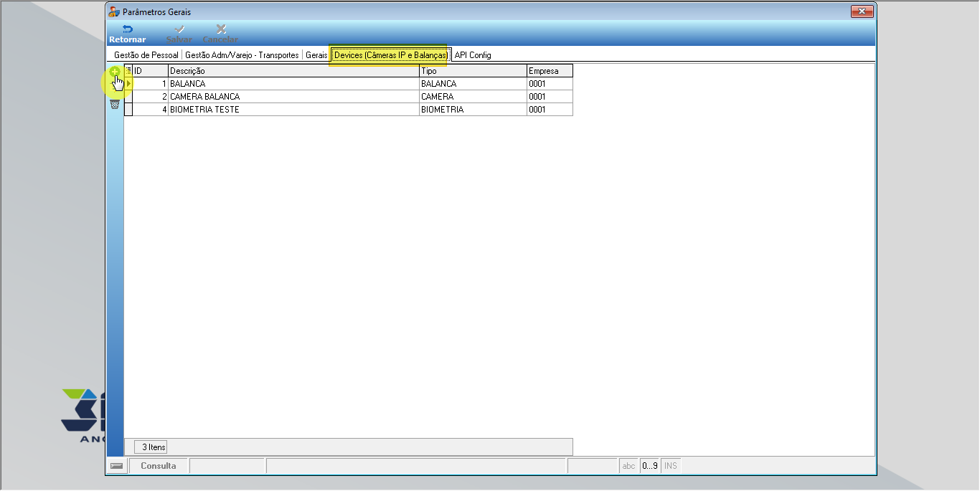Close the Parâmetros Gerais window
Image resolution: width=980 pixels, height=491 pixels.
point(862,11)
